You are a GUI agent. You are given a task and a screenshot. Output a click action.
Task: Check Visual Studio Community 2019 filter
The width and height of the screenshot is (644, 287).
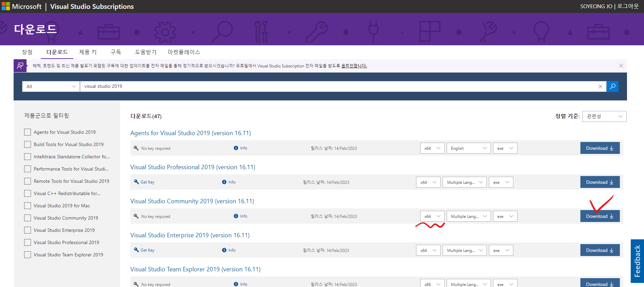coord(28,218)
